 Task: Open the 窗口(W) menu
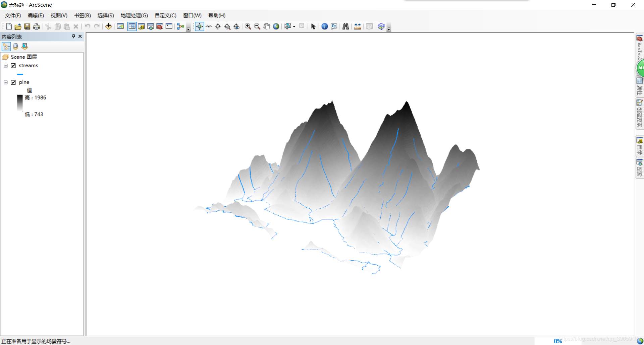(192, 15)
